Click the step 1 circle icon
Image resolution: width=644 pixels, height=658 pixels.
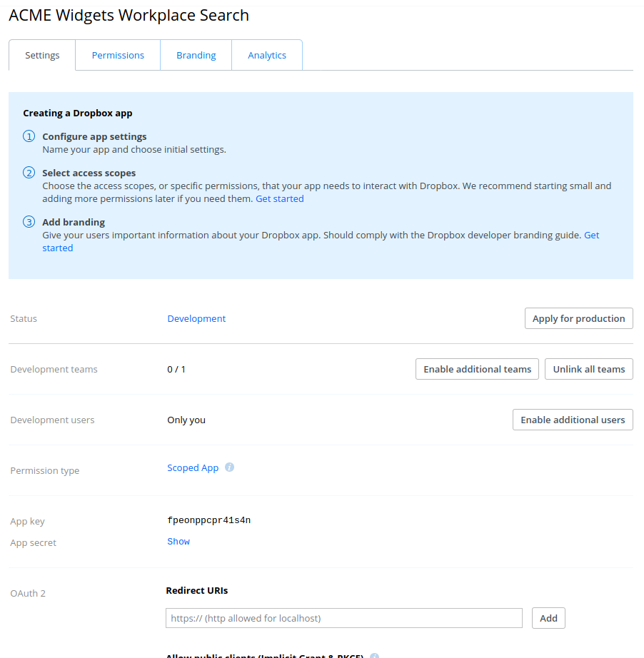pyautogui.click(x=29, y=136)
